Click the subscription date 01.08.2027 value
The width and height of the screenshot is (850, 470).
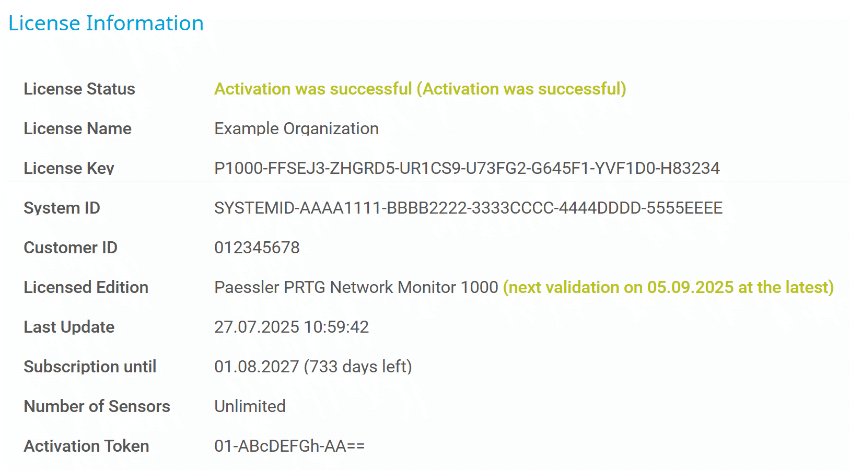[313, 367]
